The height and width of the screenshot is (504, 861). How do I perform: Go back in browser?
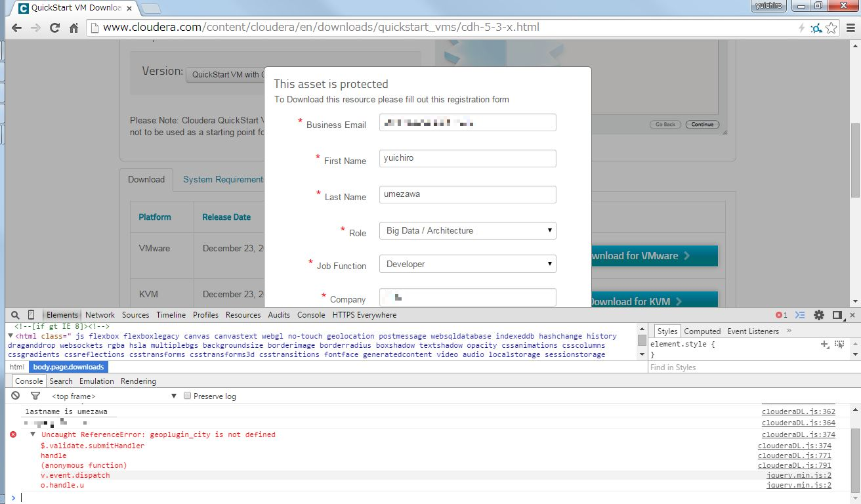tap(16, 28)
